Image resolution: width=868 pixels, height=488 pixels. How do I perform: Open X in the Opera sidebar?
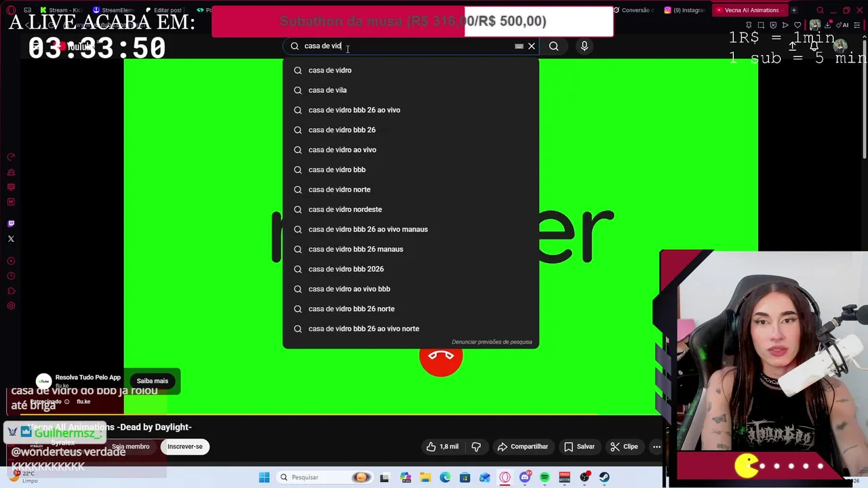(x=11, y=239)
